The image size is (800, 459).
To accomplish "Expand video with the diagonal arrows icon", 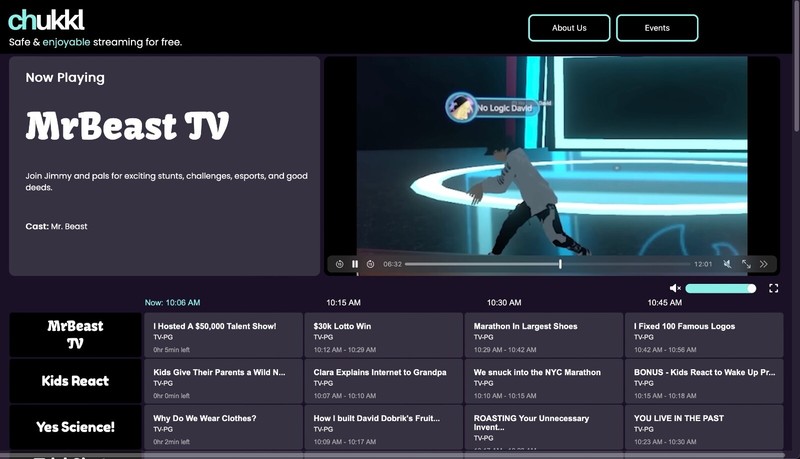I will point(746,264).
